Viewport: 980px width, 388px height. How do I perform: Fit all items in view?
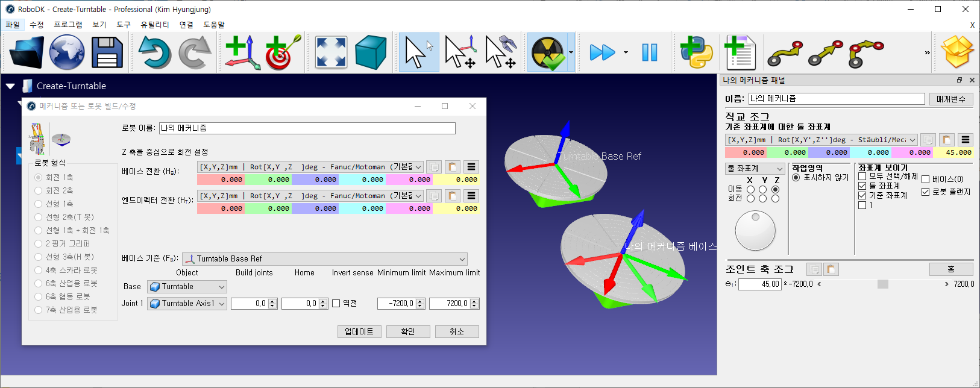tap(331, 52)
